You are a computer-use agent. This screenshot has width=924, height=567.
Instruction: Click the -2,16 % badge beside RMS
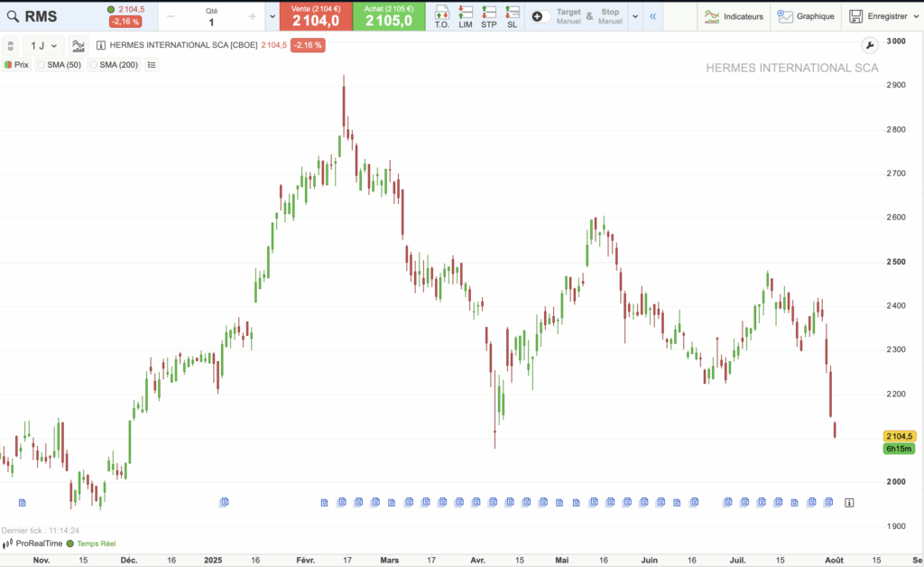pyautogui.click(x=125, y=22)
